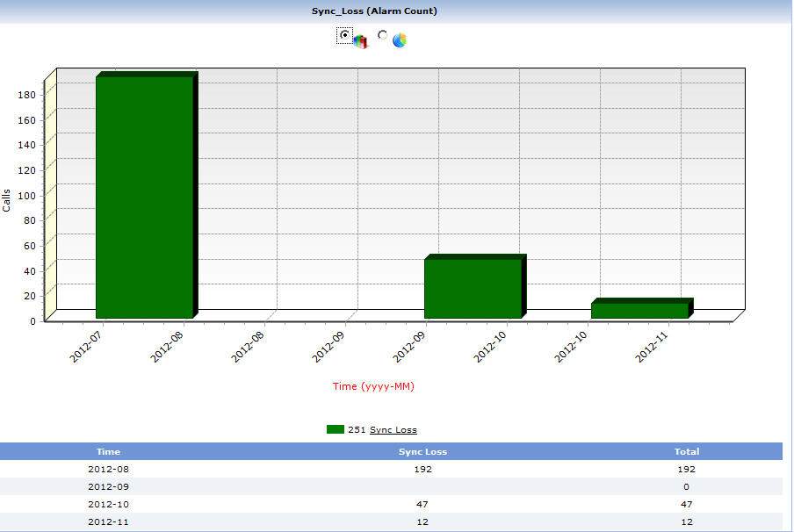Click the 12 value in Total column

tap(686, 521)
